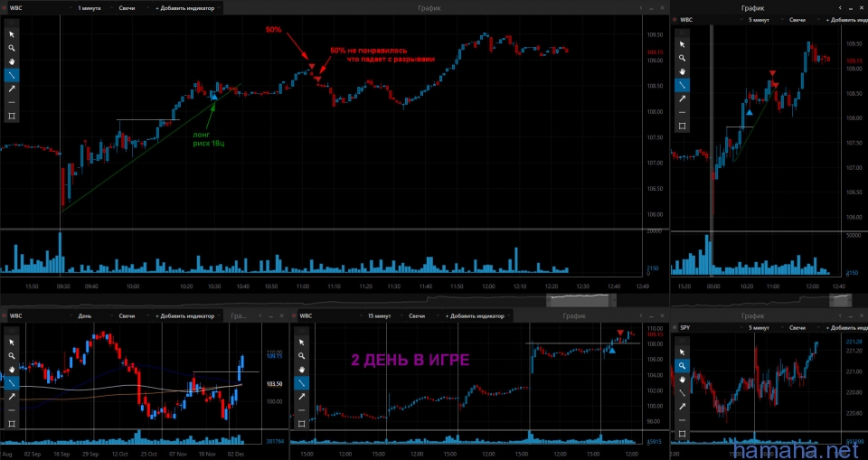
Task: Click 221.28 price label on SPY chart
Action: point(854,341)
